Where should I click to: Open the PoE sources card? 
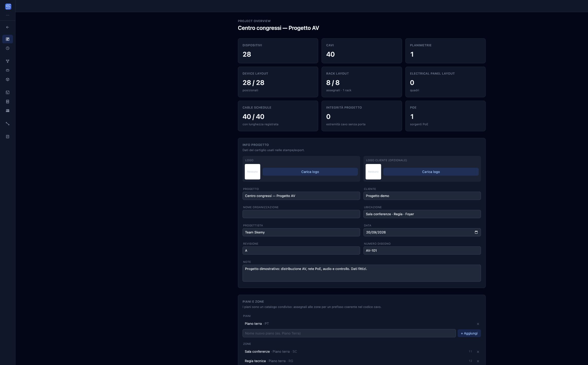click(x=445, y=116)
